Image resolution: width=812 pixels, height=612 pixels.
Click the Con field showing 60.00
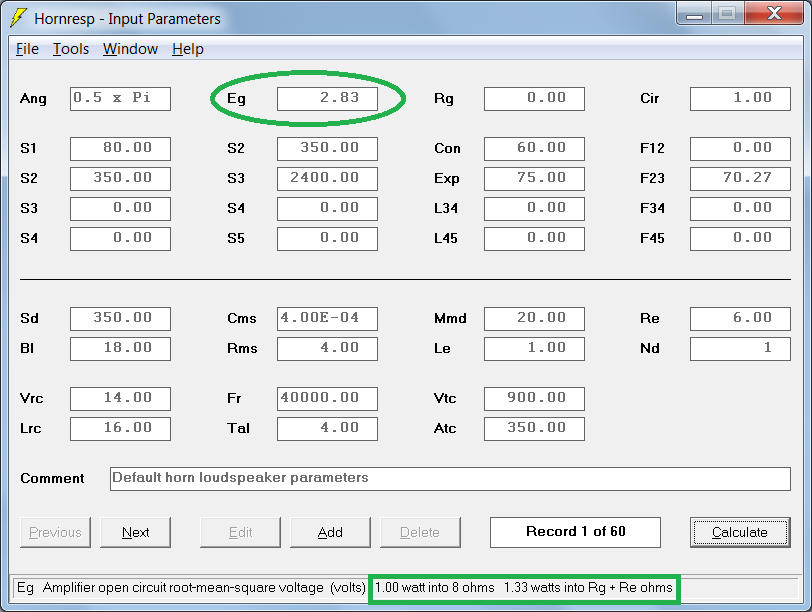[534, 149]
